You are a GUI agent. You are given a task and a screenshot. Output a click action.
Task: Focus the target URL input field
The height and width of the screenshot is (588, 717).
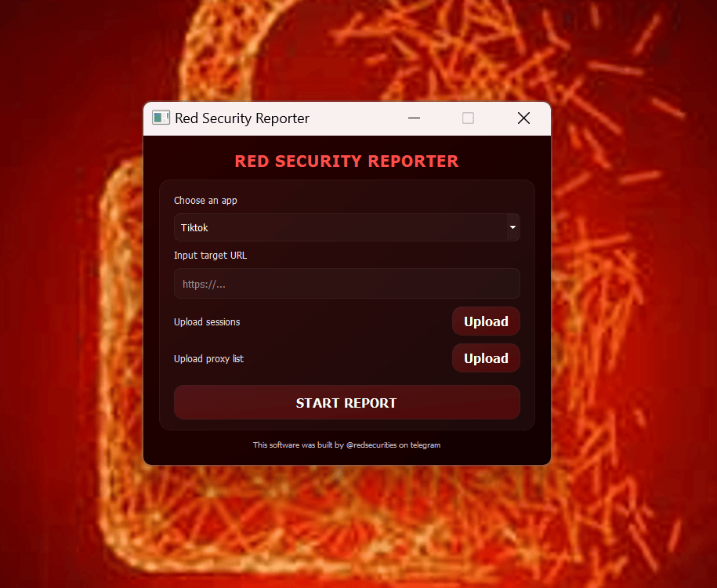pos(346,284)
